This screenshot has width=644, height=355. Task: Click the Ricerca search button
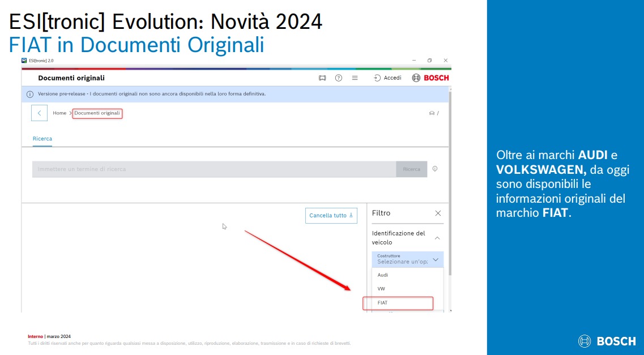(412, 169)
